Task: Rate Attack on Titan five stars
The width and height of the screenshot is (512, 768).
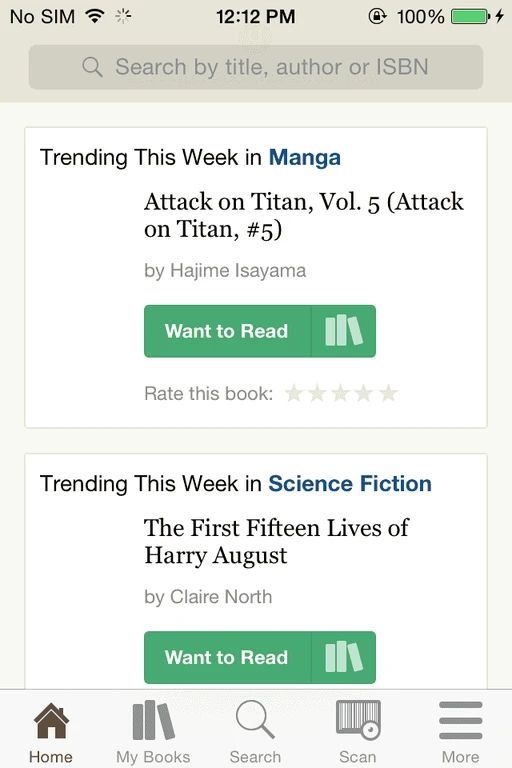Action: pyautogui.click(x=389, y=393)
